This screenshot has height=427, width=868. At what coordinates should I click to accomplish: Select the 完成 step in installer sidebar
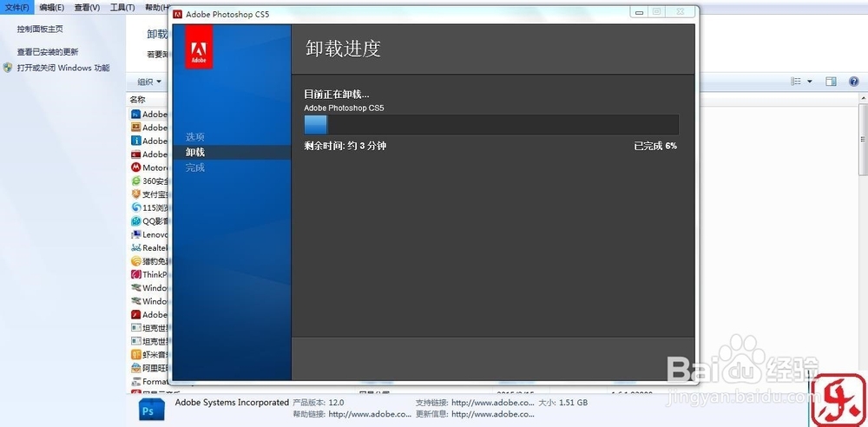point(194,168)
